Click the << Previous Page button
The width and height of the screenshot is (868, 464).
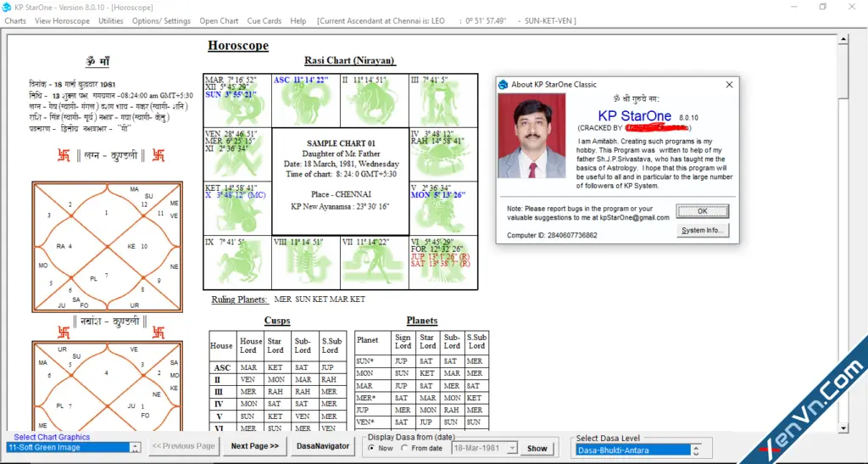[183, 445]
